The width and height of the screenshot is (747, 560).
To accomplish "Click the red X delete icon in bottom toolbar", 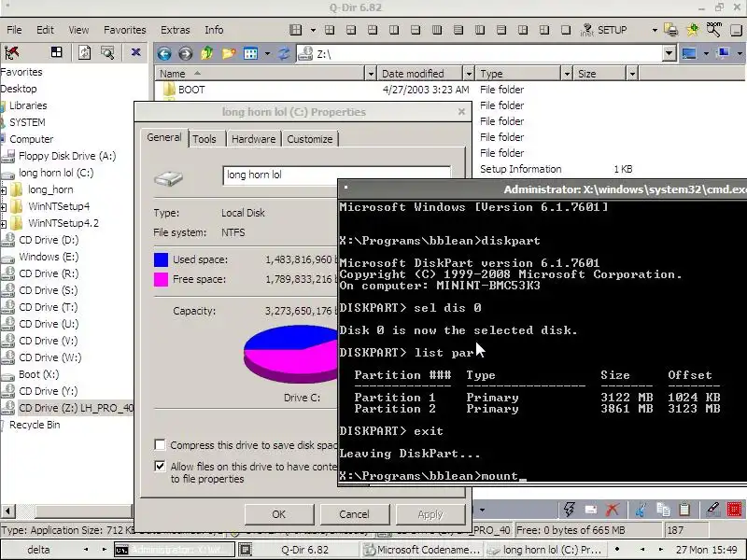I will tap(613, 510).
